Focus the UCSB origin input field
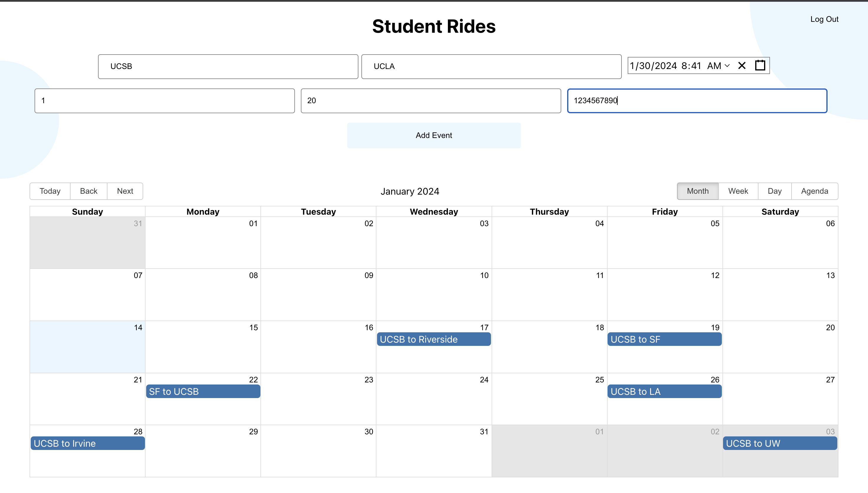Viewport: 868px width, 493px height. coord(228,66)
